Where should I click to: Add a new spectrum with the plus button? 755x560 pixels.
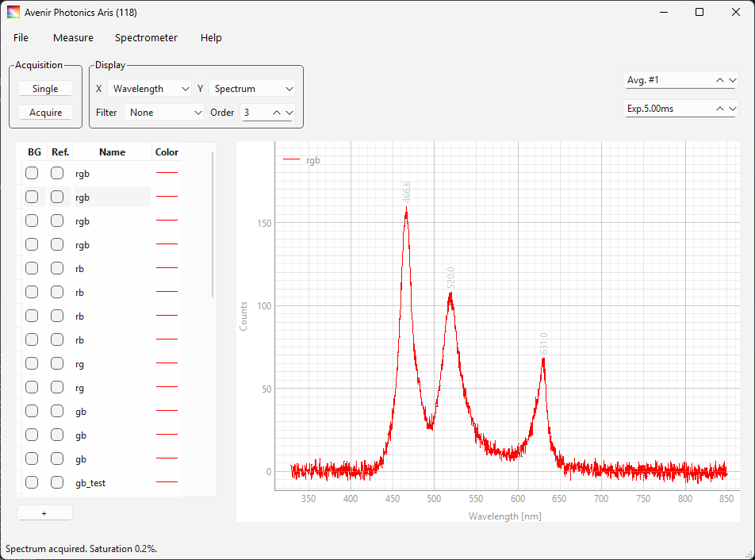pos(44,513)
